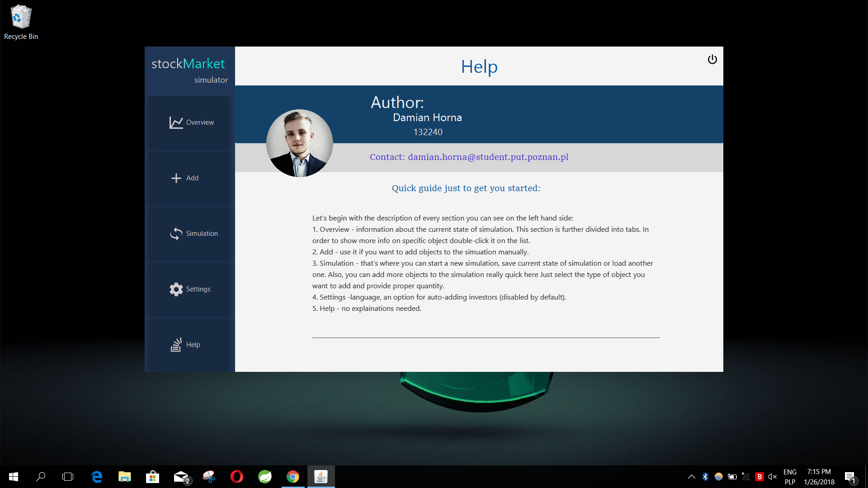The height and width of the screenshot is (488, 868).
Task: Open Settings via the gear icon
Action: (x=176, y=289)
